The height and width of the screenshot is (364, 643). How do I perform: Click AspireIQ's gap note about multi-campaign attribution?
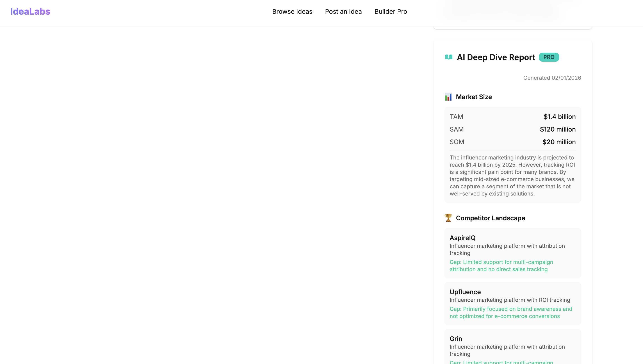pos(501,266)
